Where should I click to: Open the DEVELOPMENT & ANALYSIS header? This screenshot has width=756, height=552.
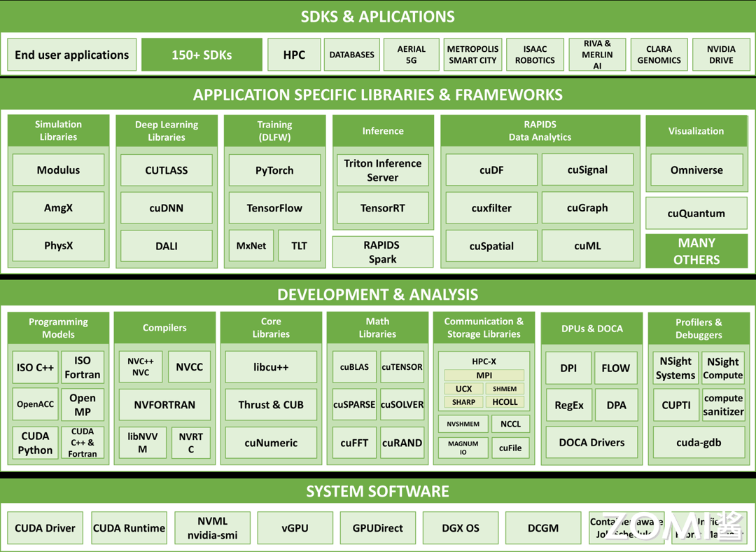click(378, 295)
